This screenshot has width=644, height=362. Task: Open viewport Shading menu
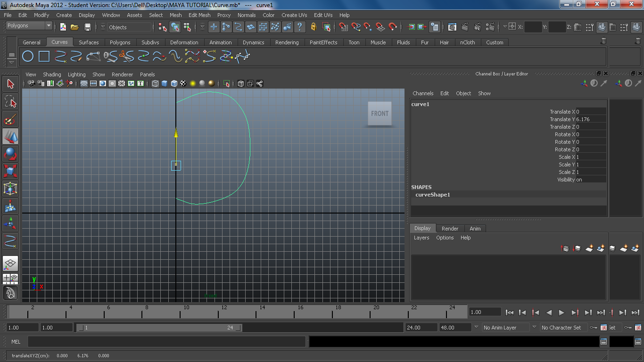(x=52, y=74)
